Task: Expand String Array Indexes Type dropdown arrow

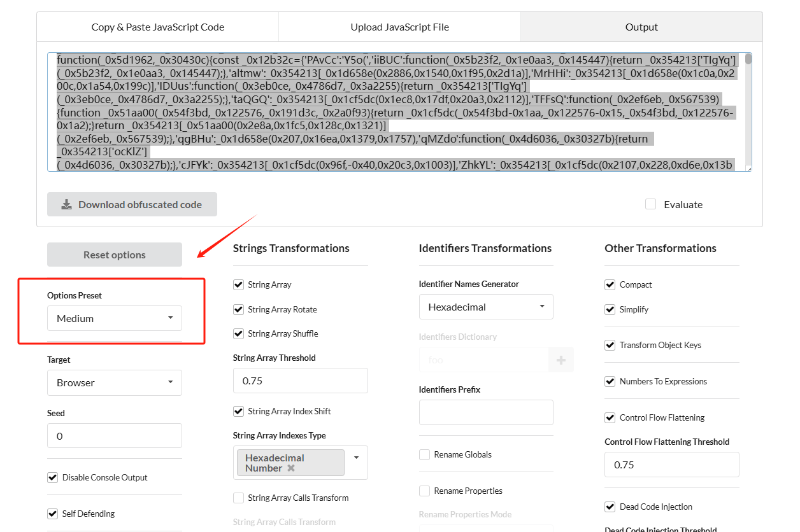Action: pos(356,458)
